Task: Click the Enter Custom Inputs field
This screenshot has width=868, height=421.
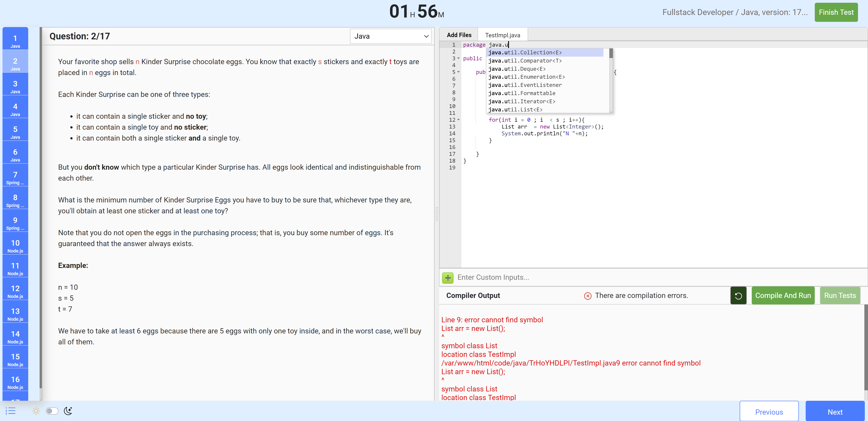Action: point(505,277)
